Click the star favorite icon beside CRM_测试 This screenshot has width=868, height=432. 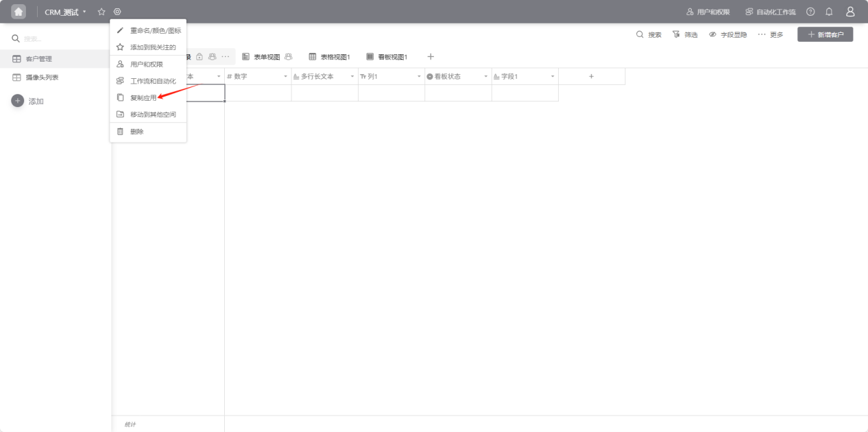101,12
